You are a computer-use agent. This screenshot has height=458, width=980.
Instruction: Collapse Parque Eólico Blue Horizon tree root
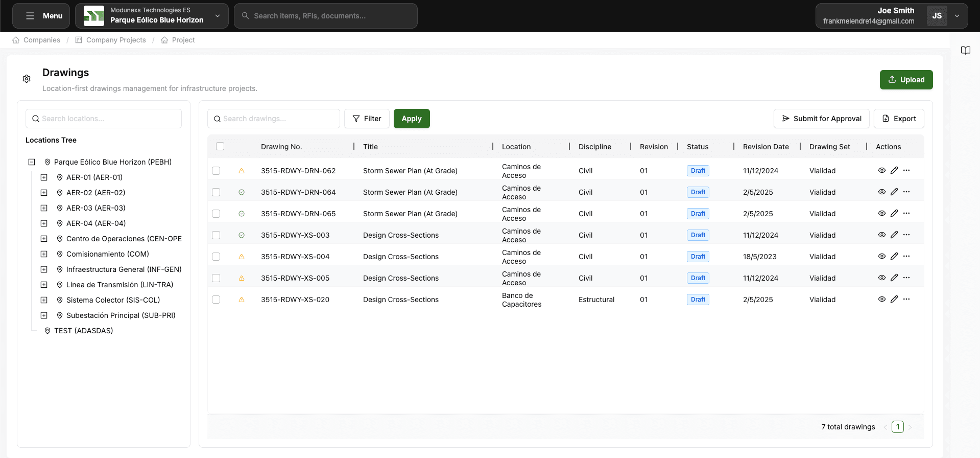[x=32, y=162]
